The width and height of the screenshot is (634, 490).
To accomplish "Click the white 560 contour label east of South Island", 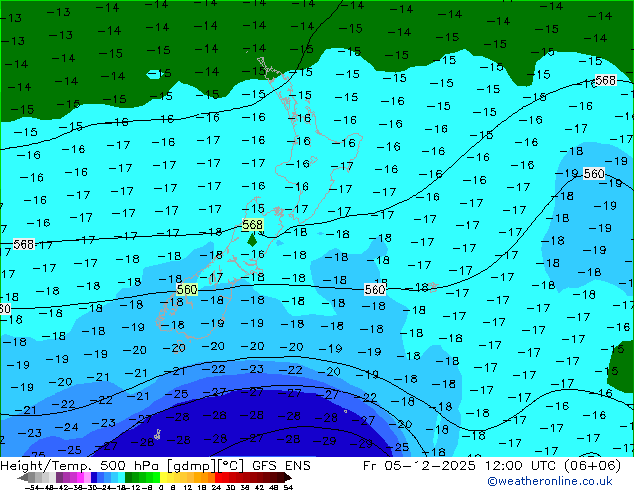I will pyautogui.click(x=375, y=289).
